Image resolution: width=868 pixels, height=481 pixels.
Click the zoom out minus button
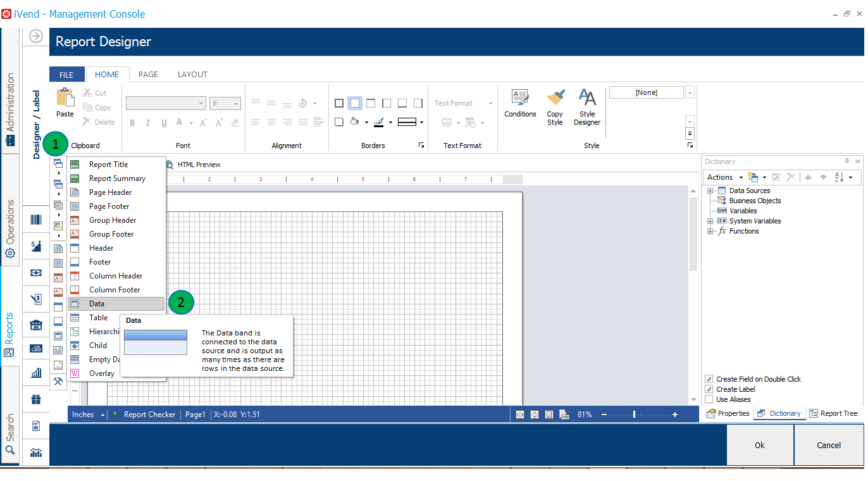604,415
